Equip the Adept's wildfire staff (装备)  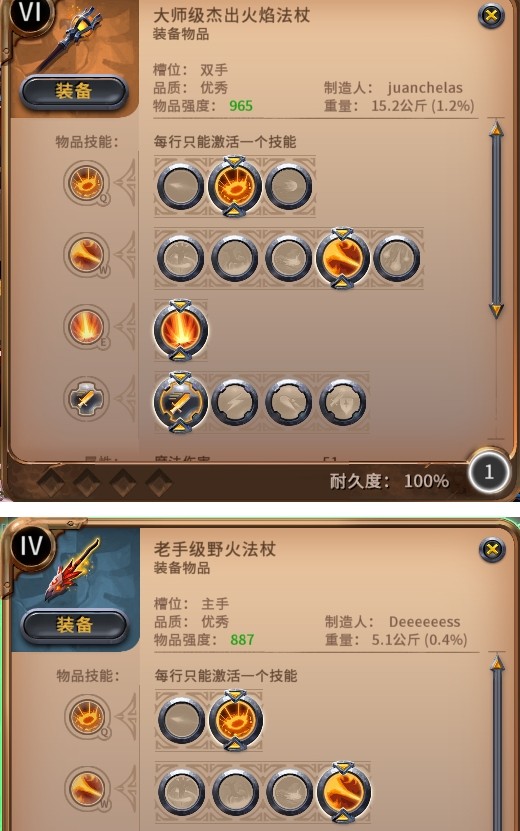(x=74, y=625)
